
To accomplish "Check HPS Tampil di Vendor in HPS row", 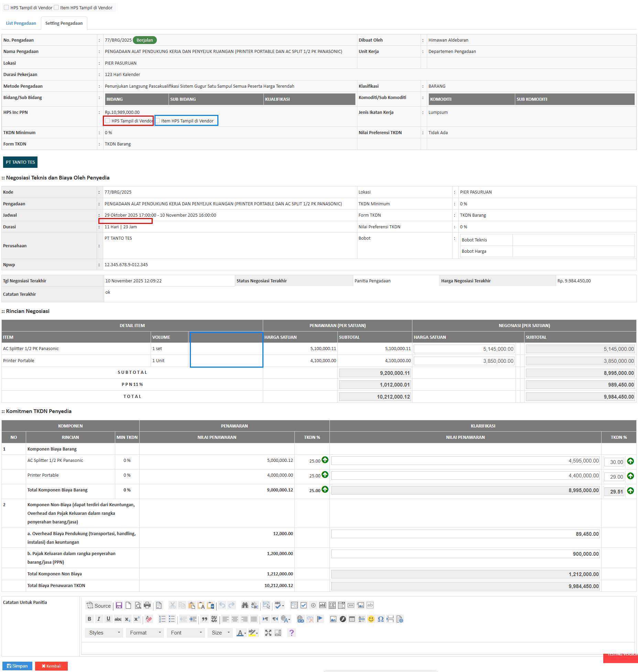I will point(108,121).
